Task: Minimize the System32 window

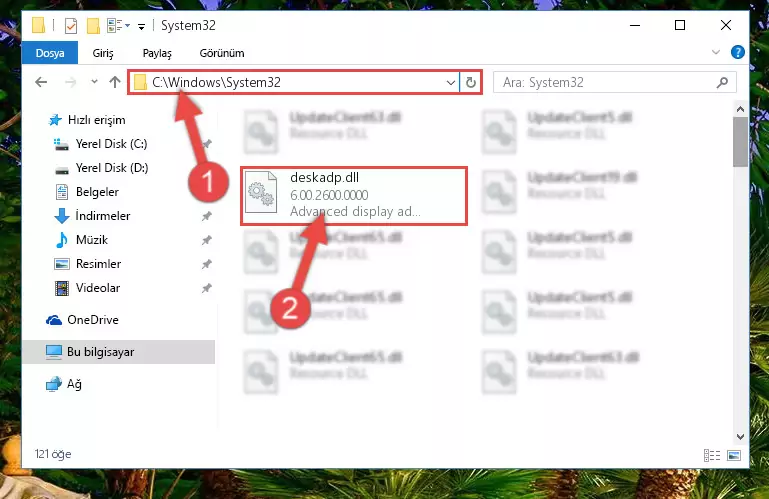Action: pos(635,25)
